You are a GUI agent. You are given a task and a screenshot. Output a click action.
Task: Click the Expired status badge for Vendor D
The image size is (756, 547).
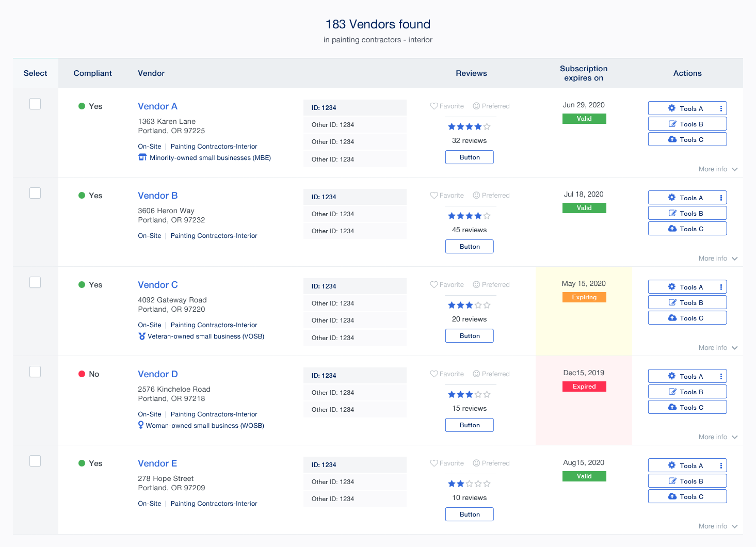click(584, 387)
